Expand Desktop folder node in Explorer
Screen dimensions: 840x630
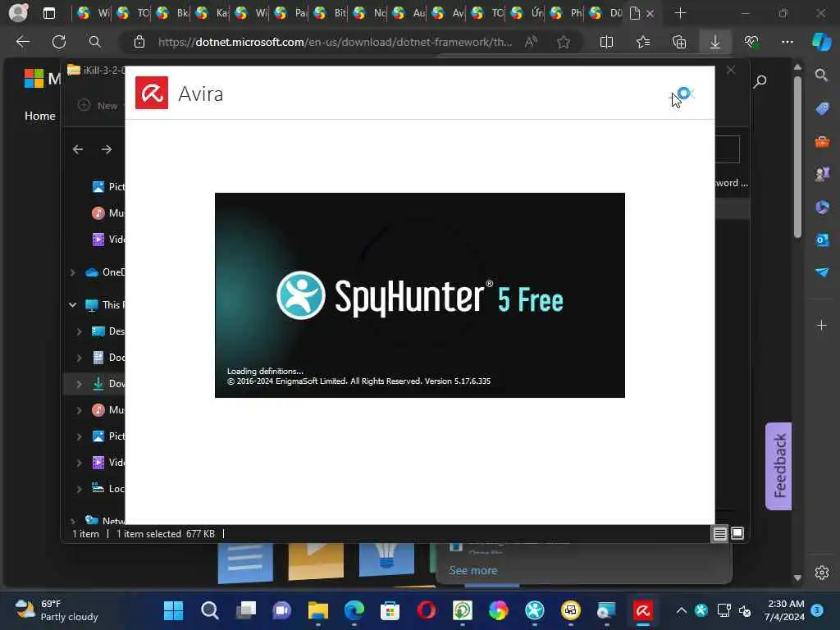(x=80, y=331)
